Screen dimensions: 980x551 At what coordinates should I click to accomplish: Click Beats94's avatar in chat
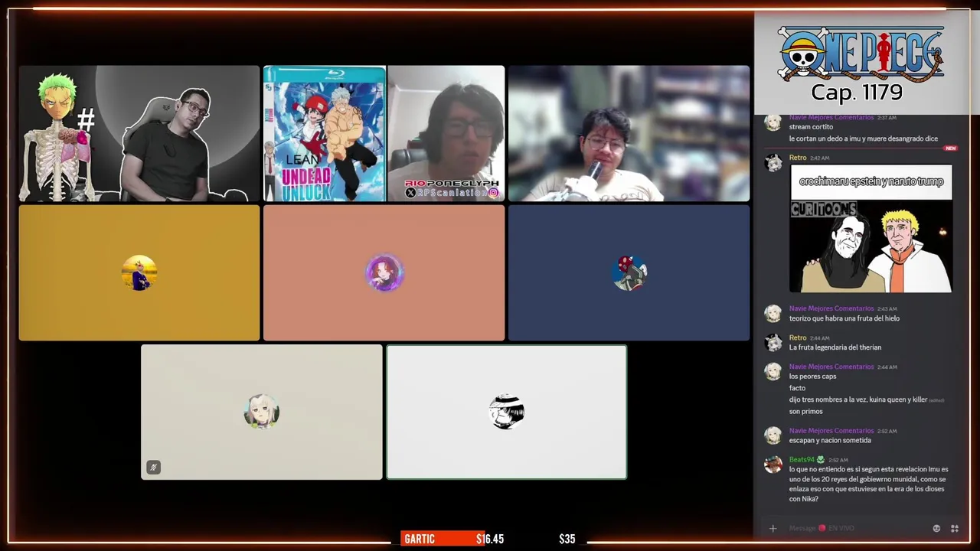point(773,465)
